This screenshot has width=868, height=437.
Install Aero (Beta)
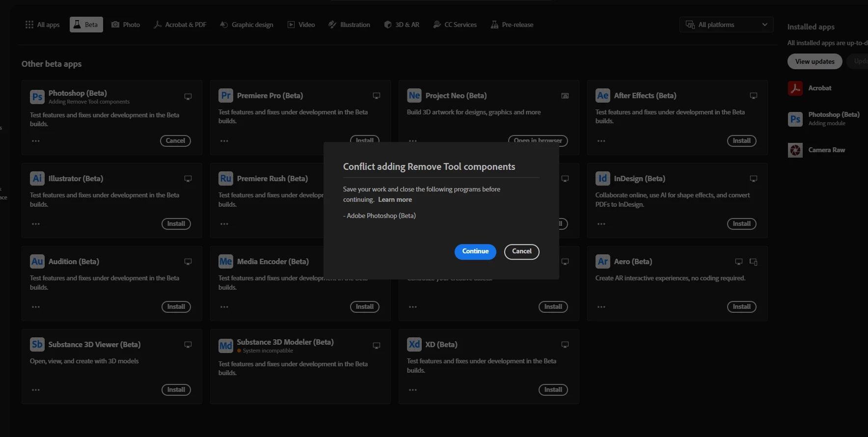741,307
